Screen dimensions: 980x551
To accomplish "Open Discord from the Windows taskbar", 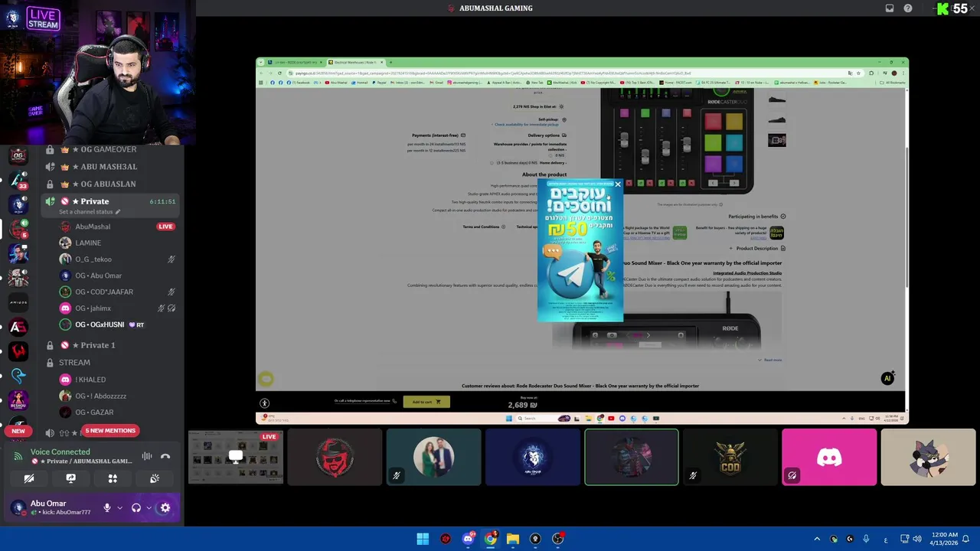I will pyautogui.click(x=468, y=539).
